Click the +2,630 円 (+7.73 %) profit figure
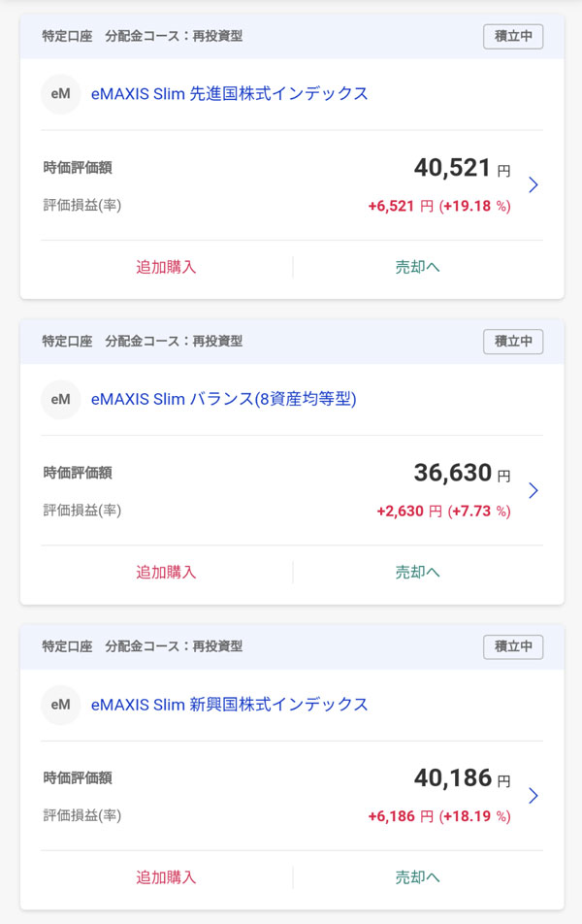Image resolution: width=582 pixels, height=924 pixels. pos(443,511)
